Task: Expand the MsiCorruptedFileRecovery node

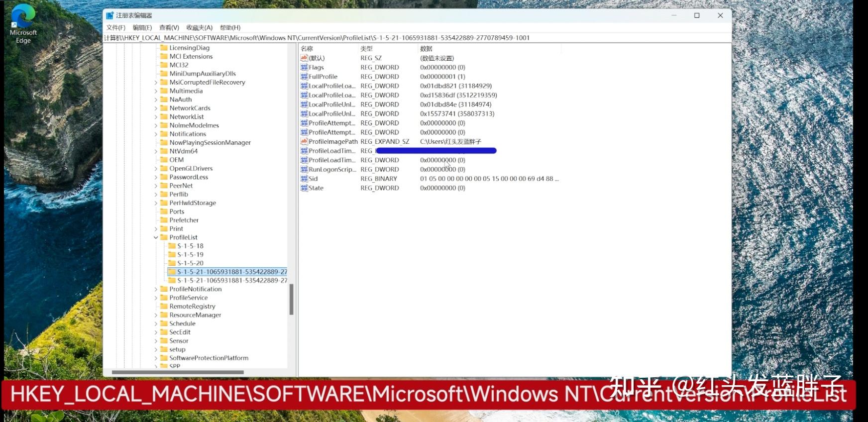Action: pyautogui.click(x=156, y=83)
